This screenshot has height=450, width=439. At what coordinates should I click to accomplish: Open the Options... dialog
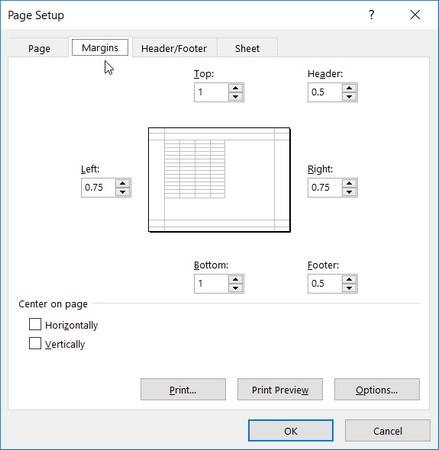point(377,389)
